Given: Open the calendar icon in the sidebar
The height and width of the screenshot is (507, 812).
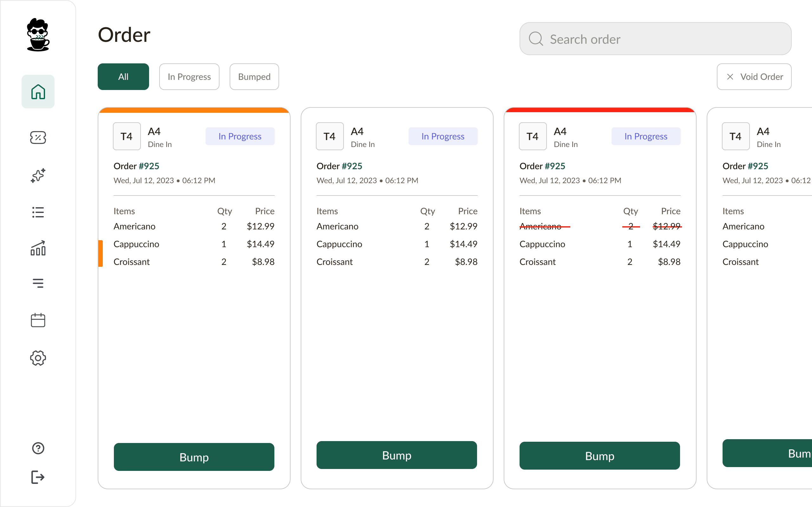Looking at the screenshot, I should pyautogui.click(x=38, y=320).
